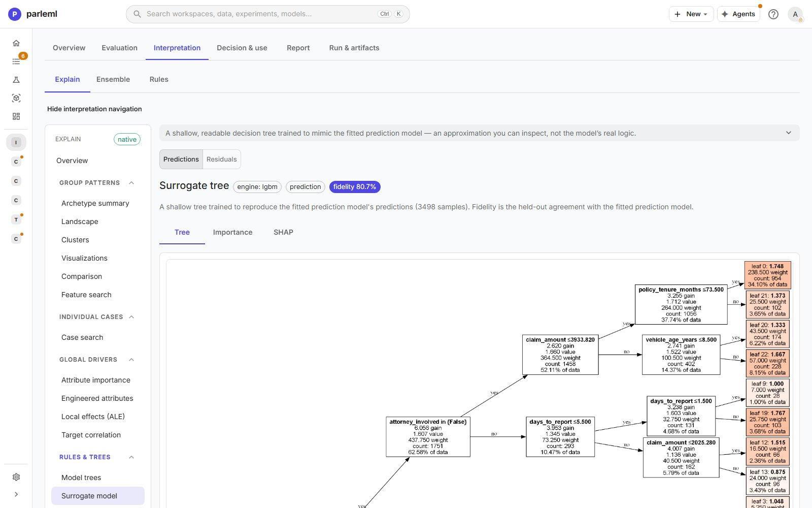Collapse the Group Patterns section
Screen dimensions: 812x508
(131, 183)
